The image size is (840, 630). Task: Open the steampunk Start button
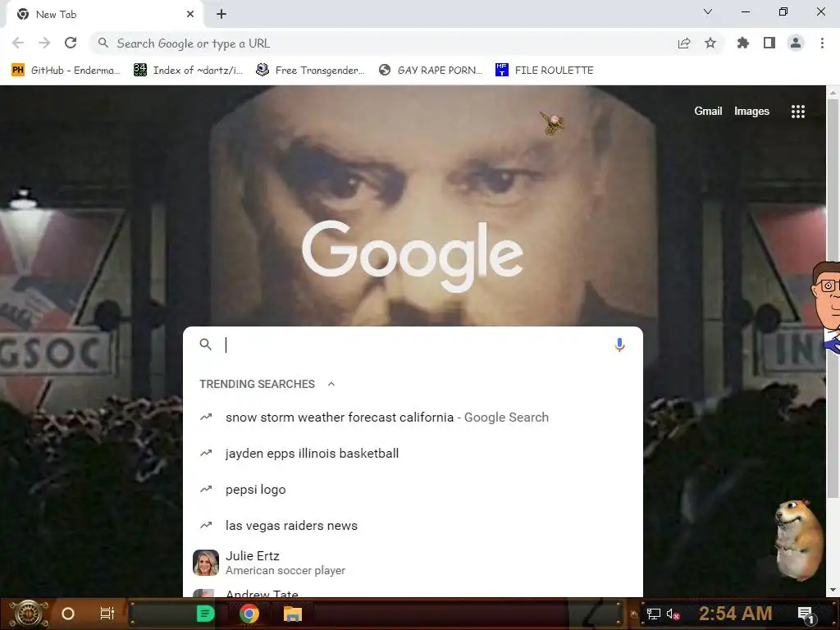pyautogui.click(x=27, y=614)
